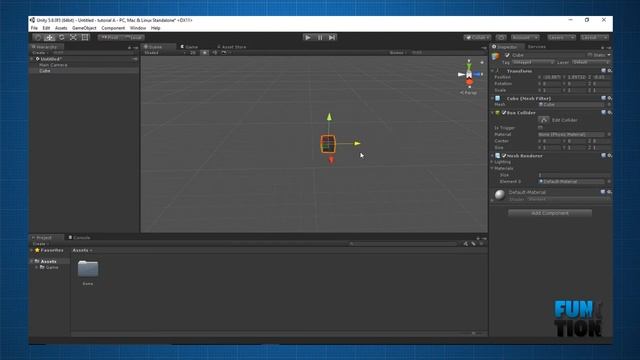
Task: Open the Tag dropdown
Action: click(x=533, y=62)
